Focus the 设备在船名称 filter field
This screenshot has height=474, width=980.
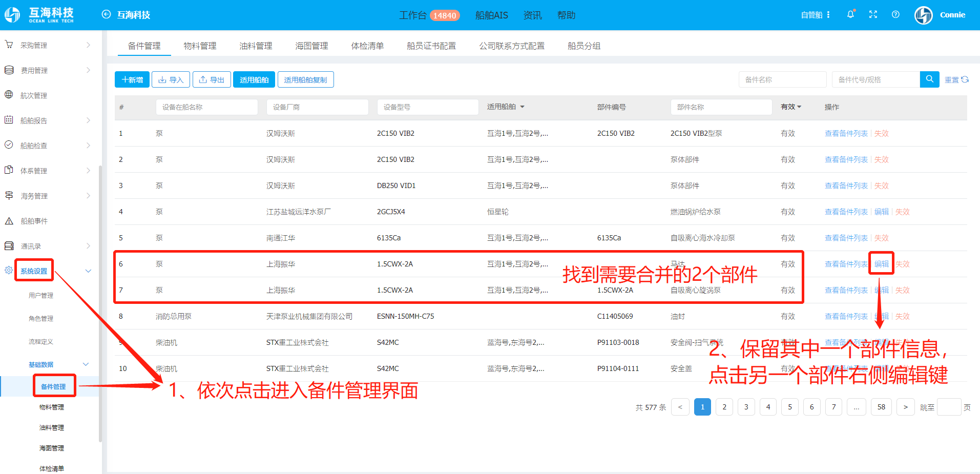pos(207,107)
